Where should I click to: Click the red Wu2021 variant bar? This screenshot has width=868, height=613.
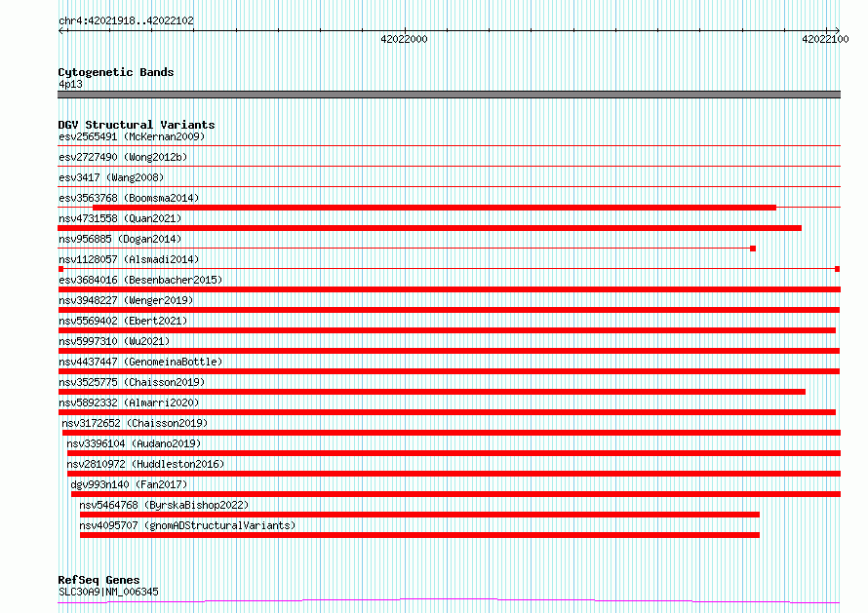coord(449,351)
